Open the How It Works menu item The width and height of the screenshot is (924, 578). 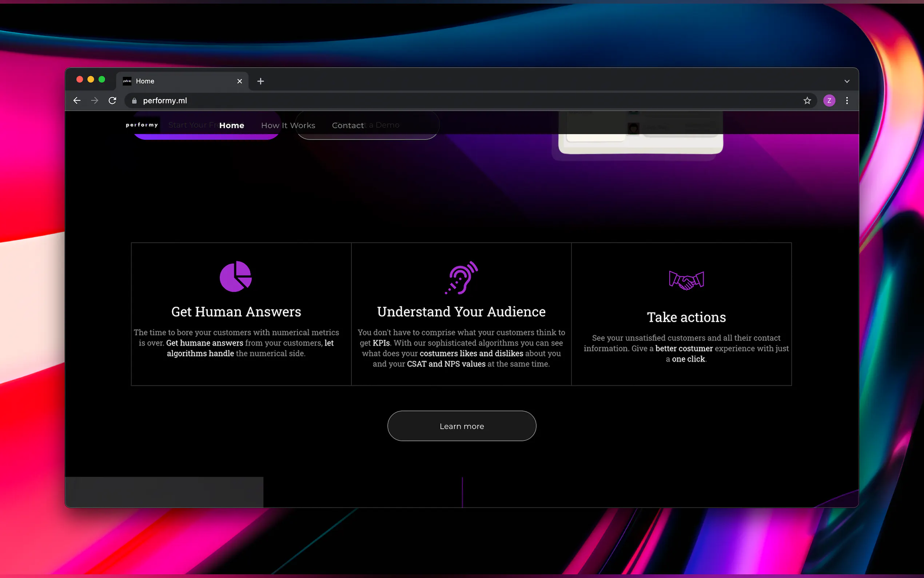pyautogui.click(x=288, y=125)
